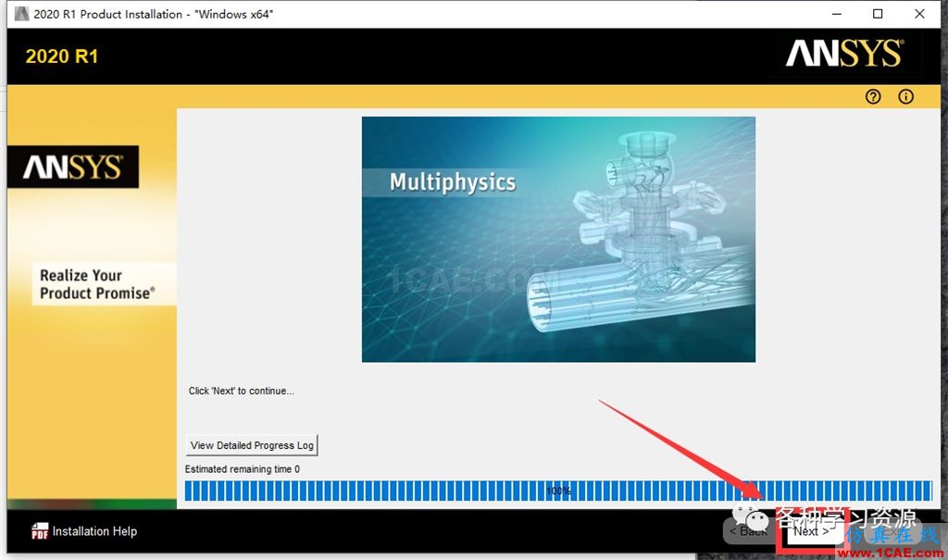Click the Installation Help link

[x=94, y=531]
